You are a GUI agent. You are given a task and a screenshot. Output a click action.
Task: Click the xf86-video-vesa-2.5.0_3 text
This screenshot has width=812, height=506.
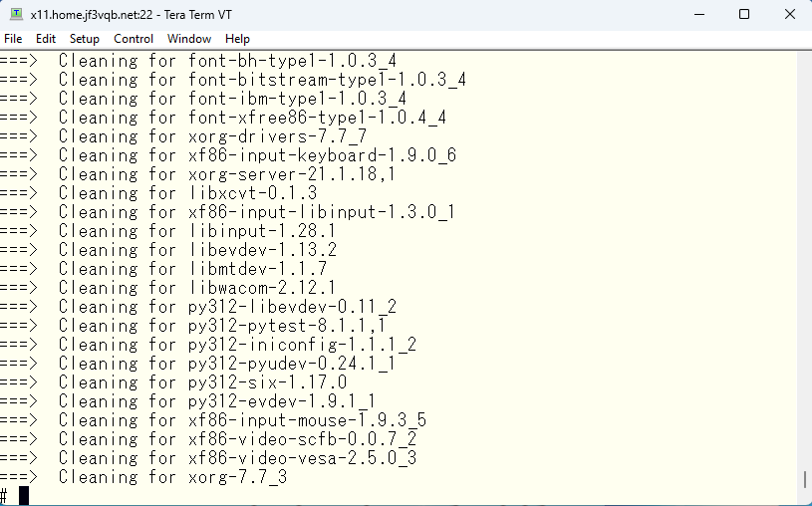303,458
